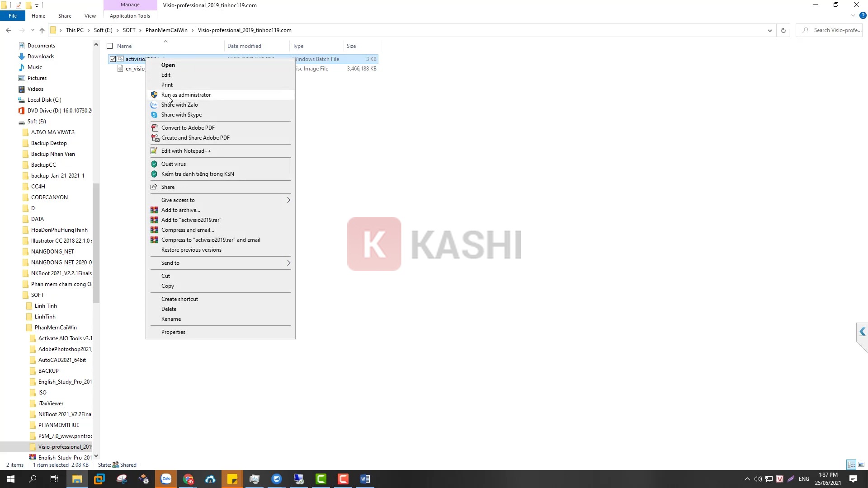Toggle the select-all checkbox in header
Image resolution: width=868 pixels, height=488 pixels.
(x=109, y=46)
